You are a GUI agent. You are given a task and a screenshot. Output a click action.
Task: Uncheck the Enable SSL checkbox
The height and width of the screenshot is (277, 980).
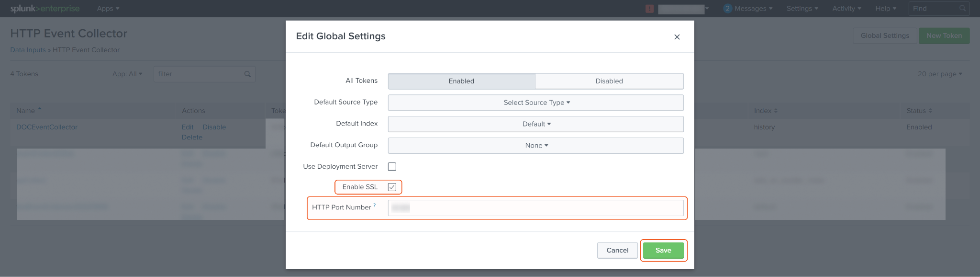click(392, 187)
